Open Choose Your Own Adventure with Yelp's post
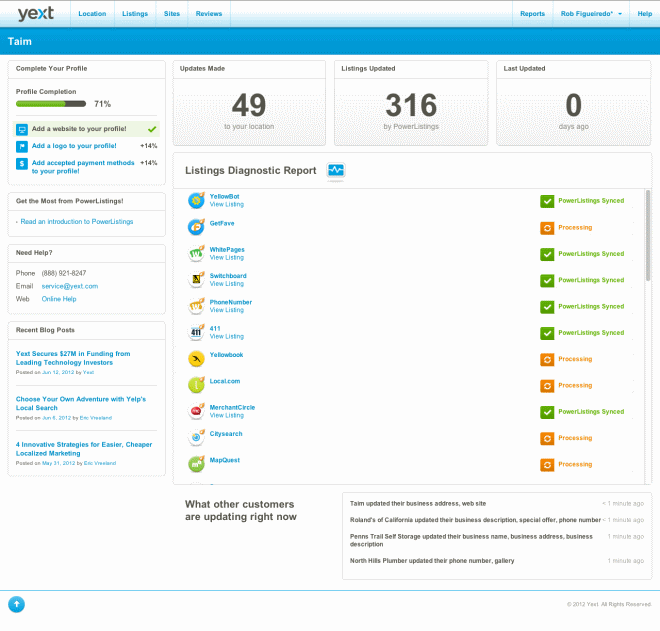 click(81, 403)
